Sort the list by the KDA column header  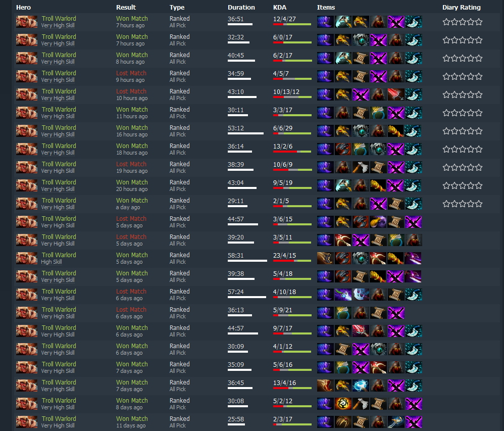tap(280, 8)
